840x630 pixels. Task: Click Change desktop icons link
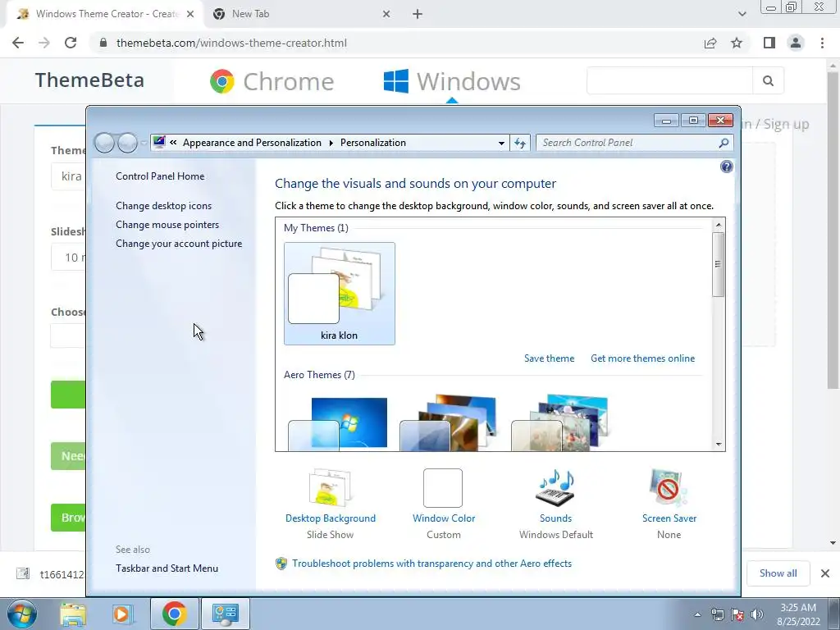tap(163, 206)
